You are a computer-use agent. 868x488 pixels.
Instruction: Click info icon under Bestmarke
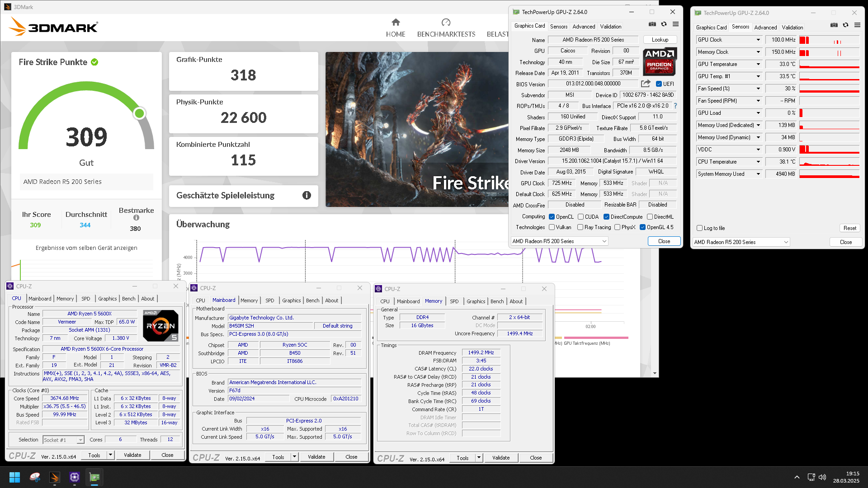tap(136, 218)
